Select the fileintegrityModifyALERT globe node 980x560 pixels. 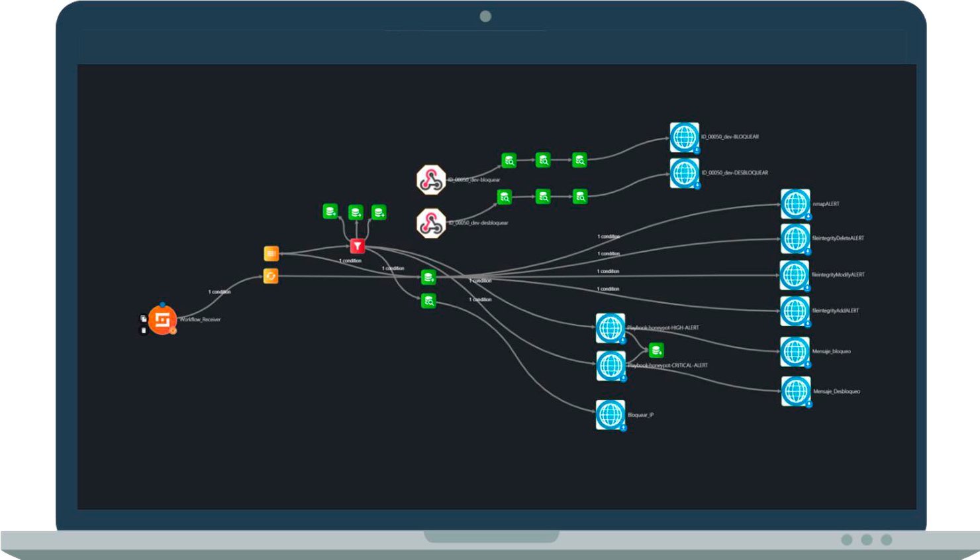(x=795, y=275)
